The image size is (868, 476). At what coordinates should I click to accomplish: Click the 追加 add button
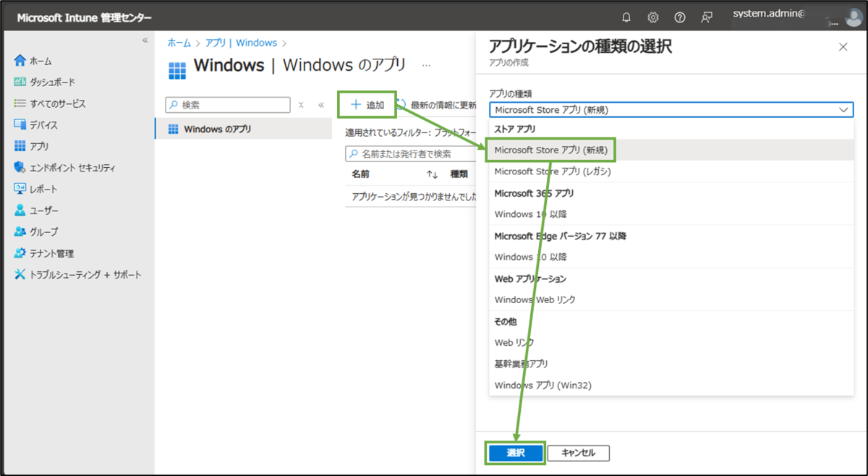(x=367, y=105)
